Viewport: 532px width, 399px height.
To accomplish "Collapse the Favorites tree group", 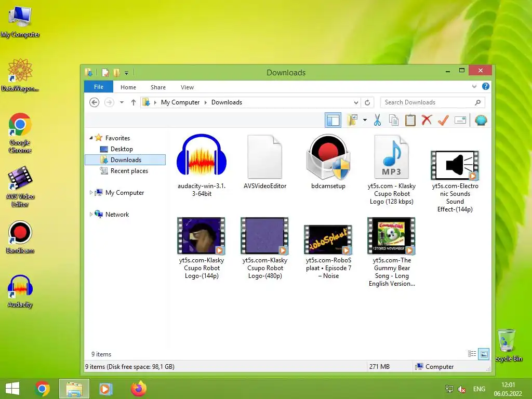I will click(x=91, y=138).
